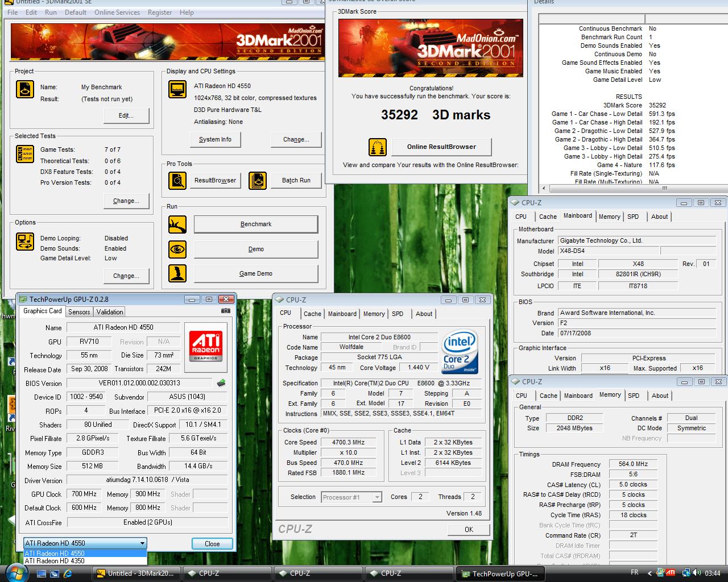Click the Online ResultBrowser button
Viewport: 728px width, 582px height.
[441, 147]
